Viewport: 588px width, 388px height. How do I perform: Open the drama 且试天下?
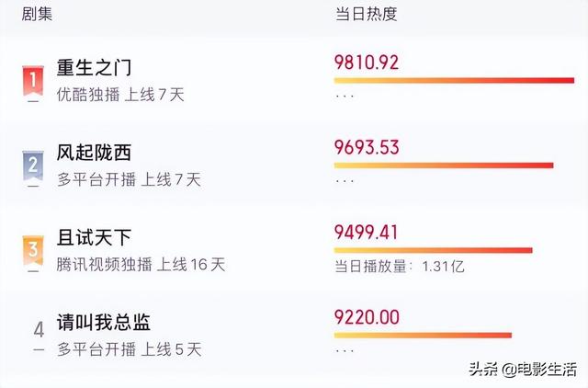tap(95, 238)
